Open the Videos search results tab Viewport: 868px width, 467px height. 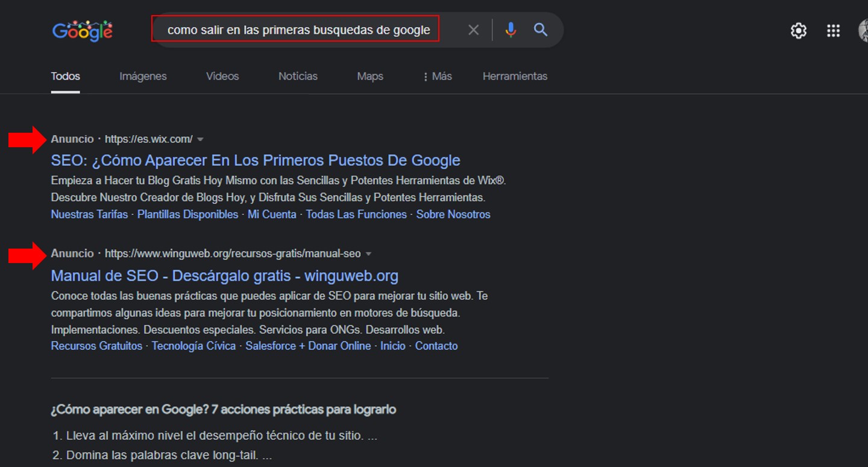[x=222, y=76]
